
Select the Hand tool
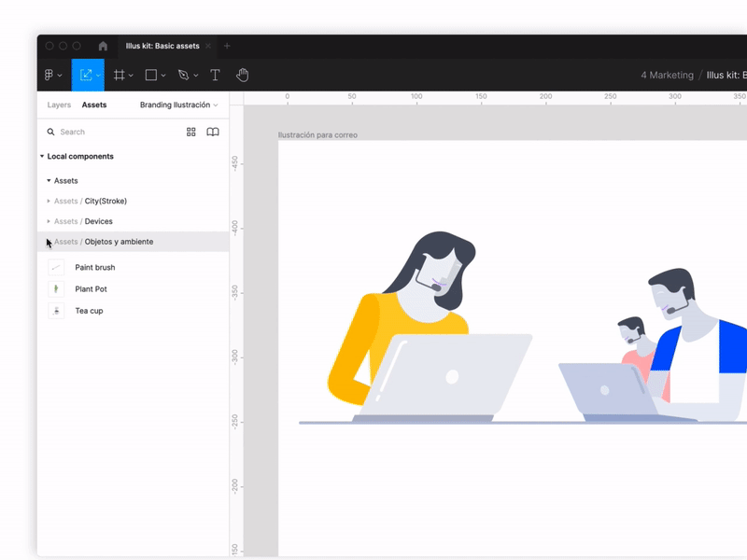click(243, 75)
